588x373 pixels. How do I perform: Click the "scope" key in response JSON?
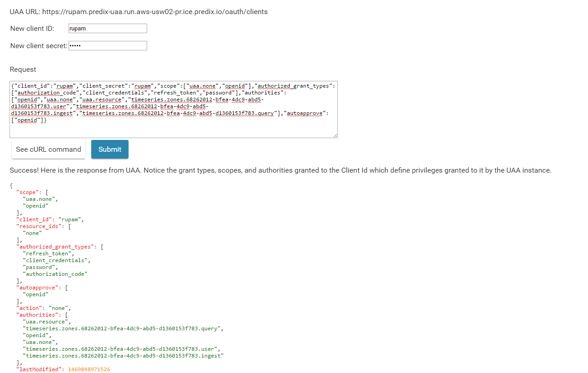point(27,192)
